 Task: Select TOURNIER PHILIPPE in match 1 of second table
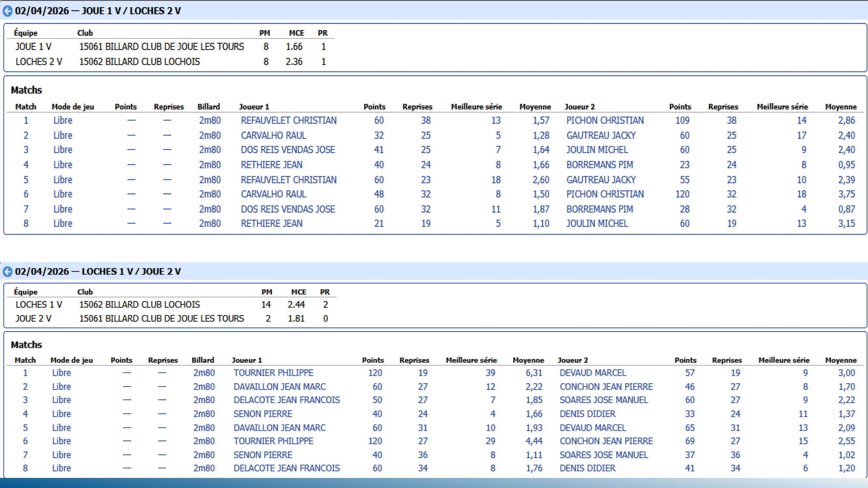pyautogui.click(x=273, y=373)
